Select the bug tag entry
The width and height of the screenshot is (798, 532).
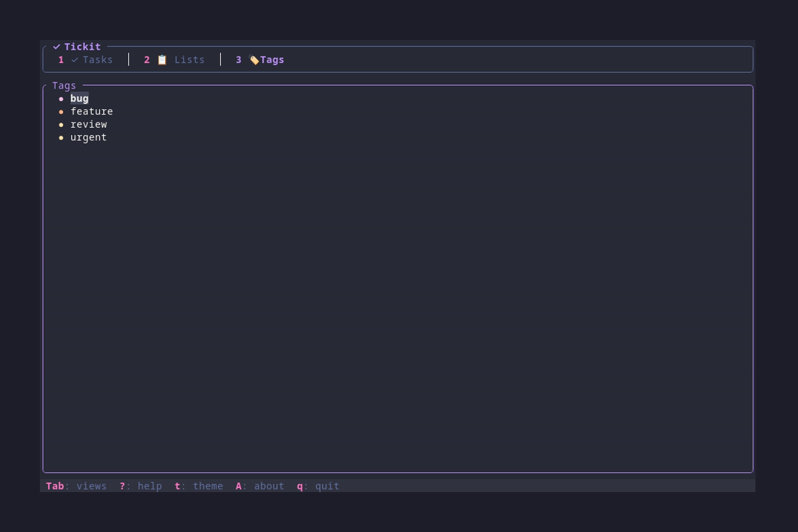[79, 98]
